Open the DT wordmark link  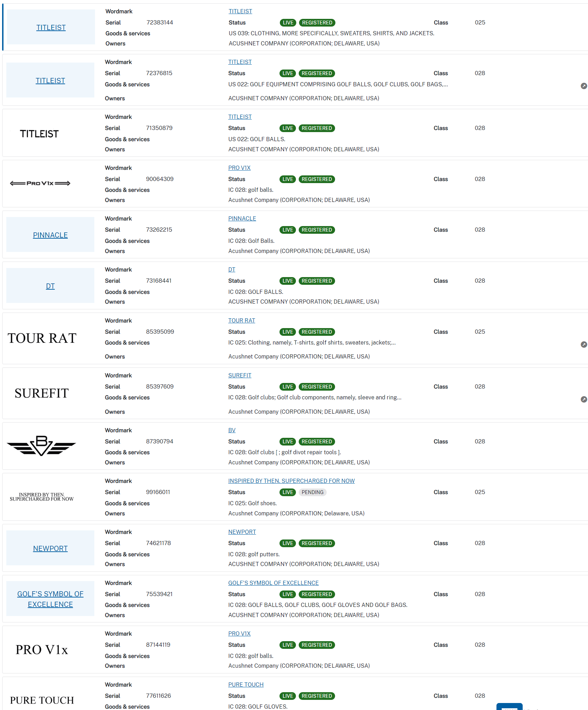(232, 269)
